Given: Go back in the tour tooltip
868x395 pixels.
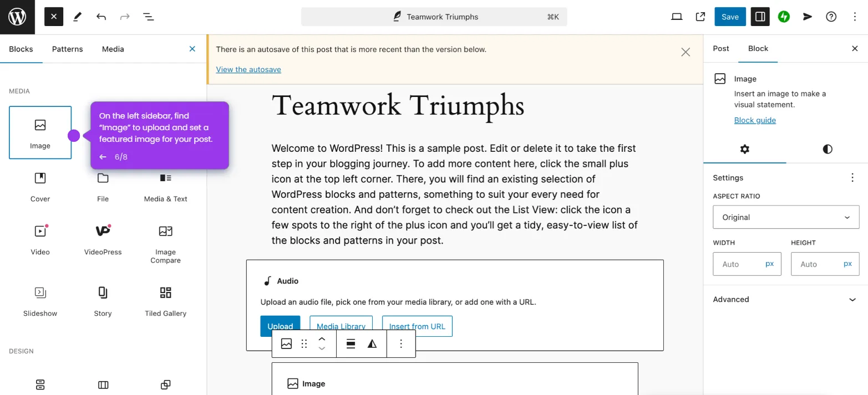Looking at the screenshot, I should coord(103,157).
